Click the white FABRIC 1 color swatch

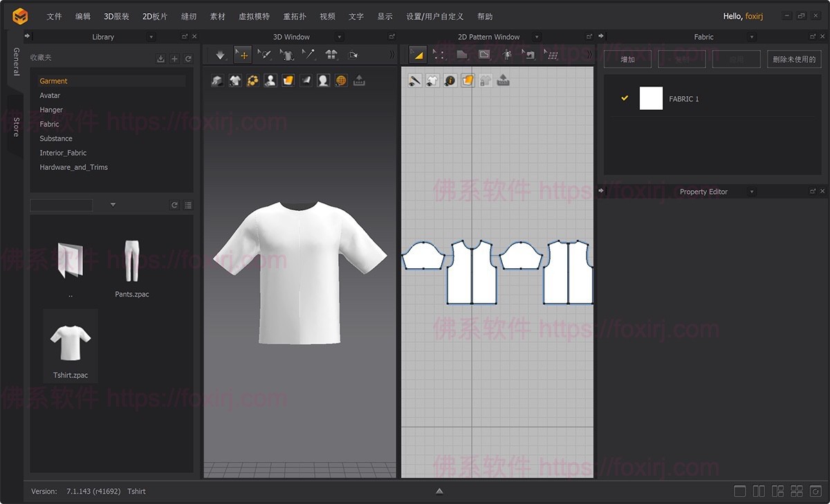pos(651,98)
